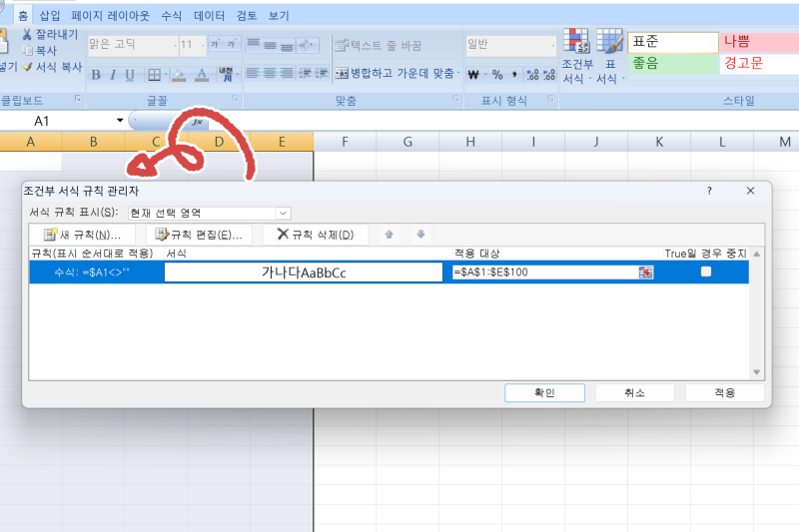Click the 취소 button
Image resolution: width=799 pixels, height=532 pixels.
tap(635, 392)
